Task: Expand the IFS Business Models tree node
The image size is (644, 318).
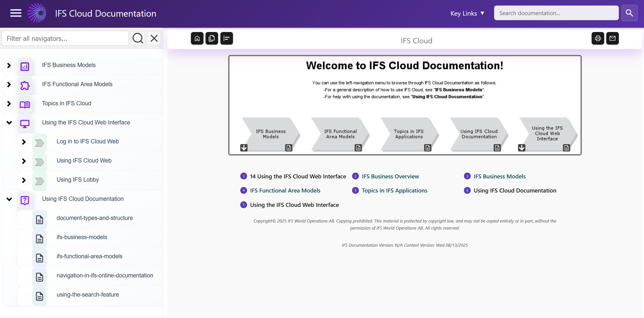Action: tap(9, 66)
